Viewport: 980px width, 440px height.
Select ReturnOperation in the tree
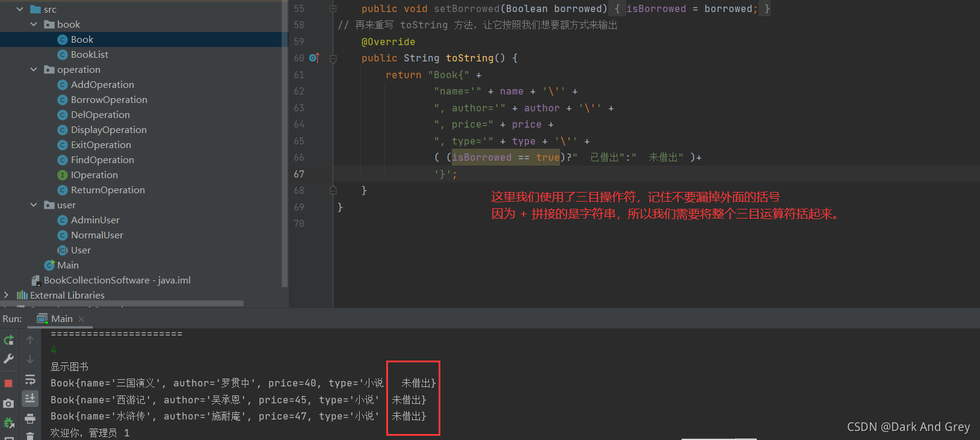(x=108, y=190)
